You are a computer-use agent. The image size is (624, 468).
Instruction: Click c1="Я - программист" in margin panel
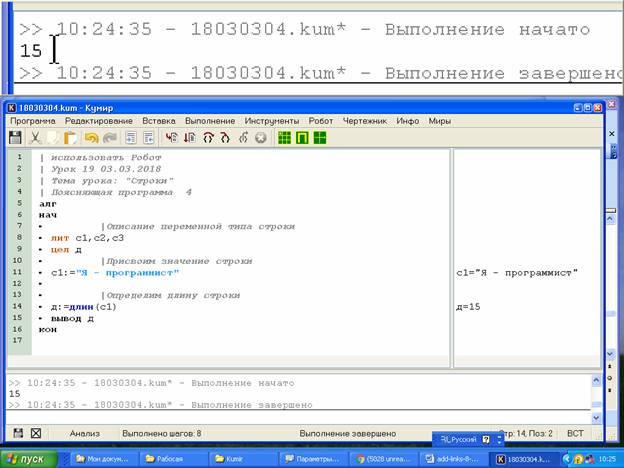tap(517, 273)
